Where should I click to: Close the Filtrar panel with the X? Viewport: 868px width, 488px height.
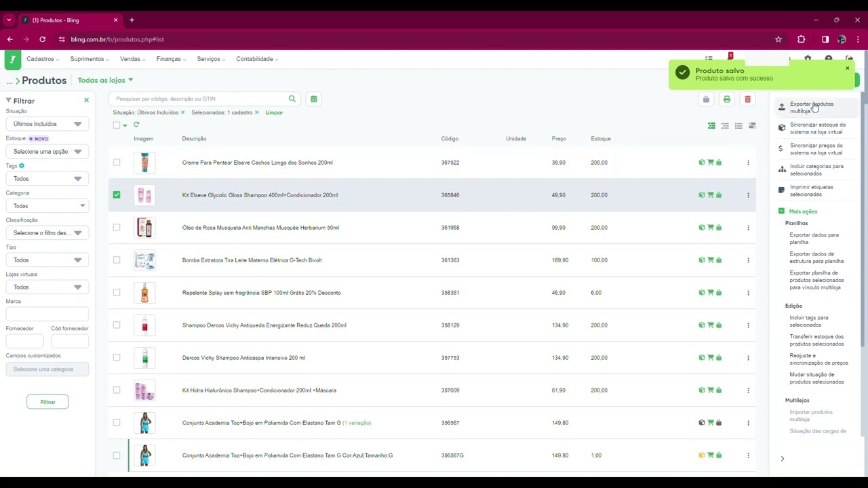[x=86, y=100]
